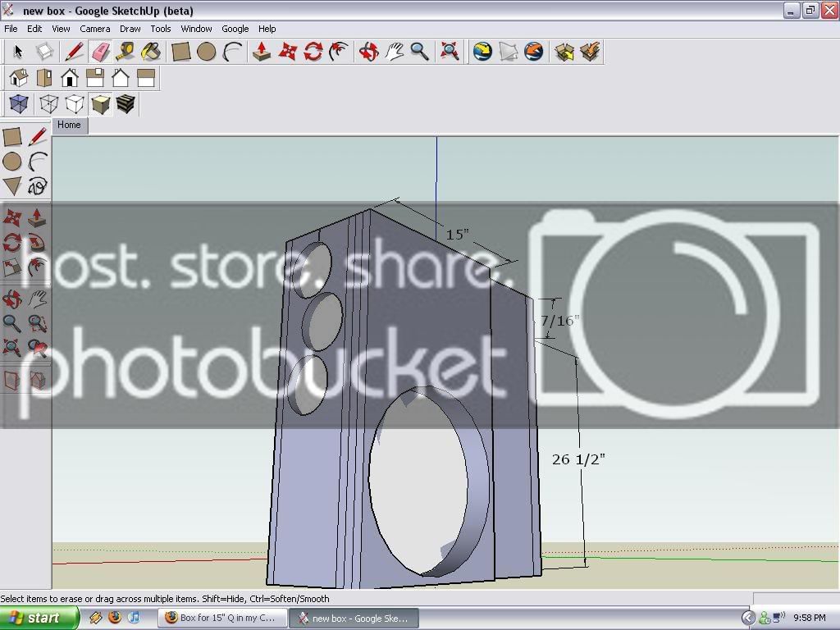Click the greyed Toggle Terrain icon
The height and width of the screenshot is (630, 840).
coord(509,52)
